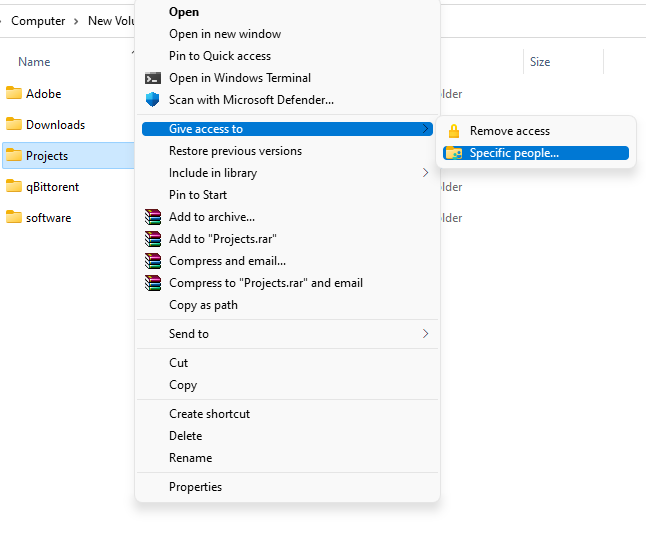Select Pin to Quick access
Viewport: 646px width, 548px height.
click(219, 56)
